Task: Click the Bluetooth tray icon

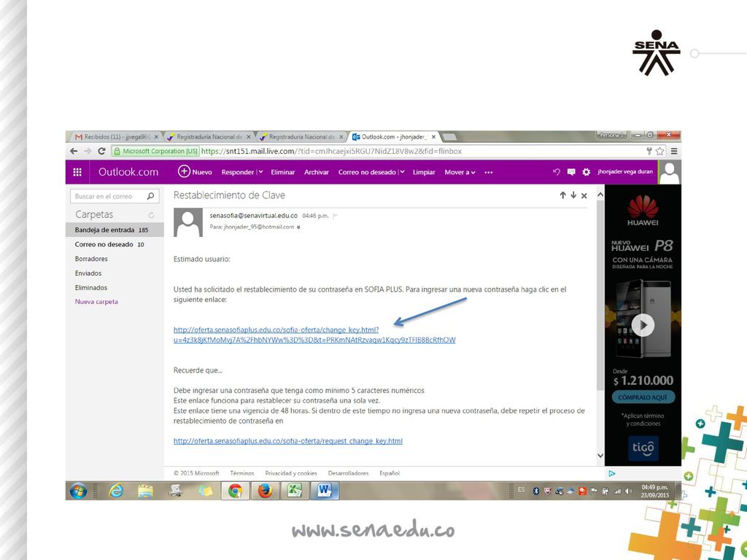Action: coord(536,491)
